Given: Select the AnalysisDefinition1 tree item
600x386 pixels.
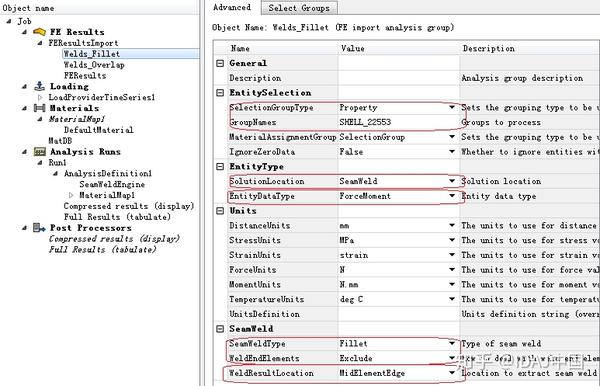Looking at the screenshot, I should point(108,173).
